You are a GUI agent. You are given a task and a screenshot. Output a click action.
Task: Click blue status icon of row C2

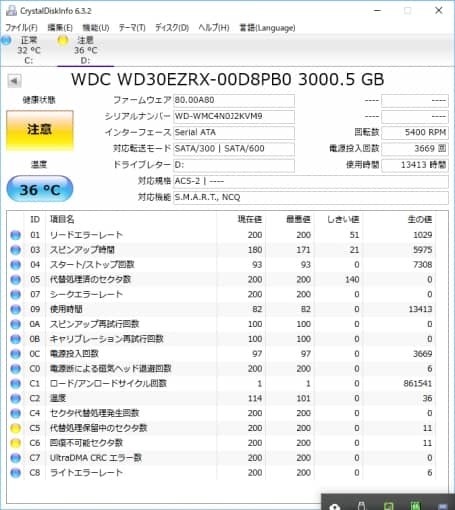(15, 399)
